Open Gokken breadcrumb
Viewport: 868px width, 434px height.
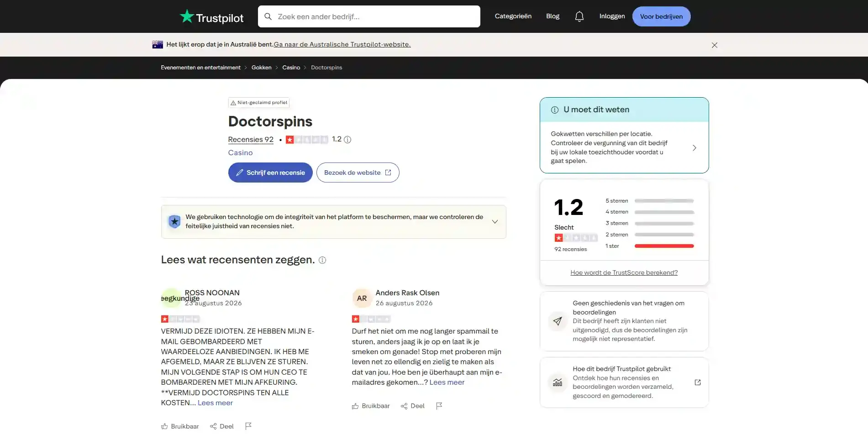pos(261,68)
